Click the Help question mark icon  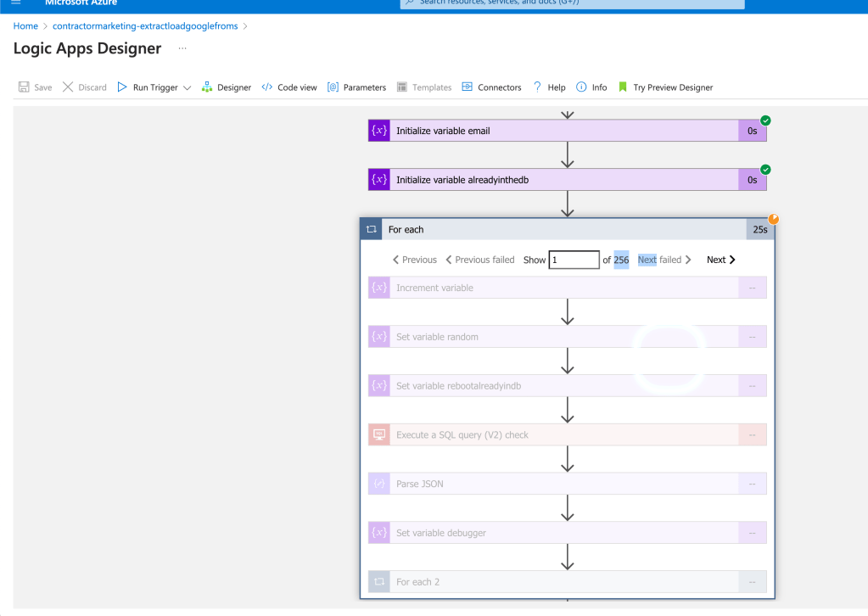click(x=537, y=87)
